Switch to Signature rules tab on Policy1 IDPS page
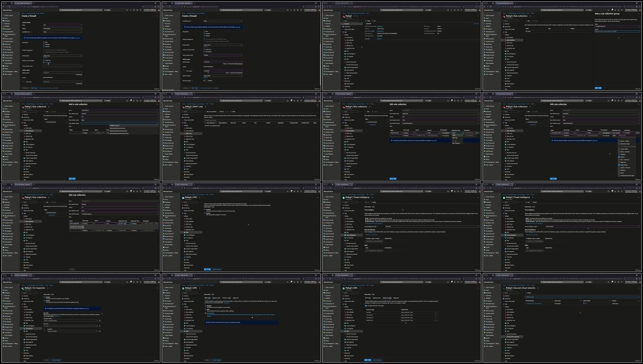The width and height of the screenshot is (643, 364). click(216, 298)
